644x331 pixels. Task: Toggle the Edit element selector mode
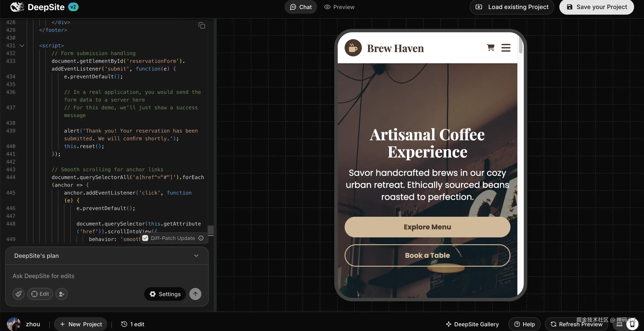point(40,294)
